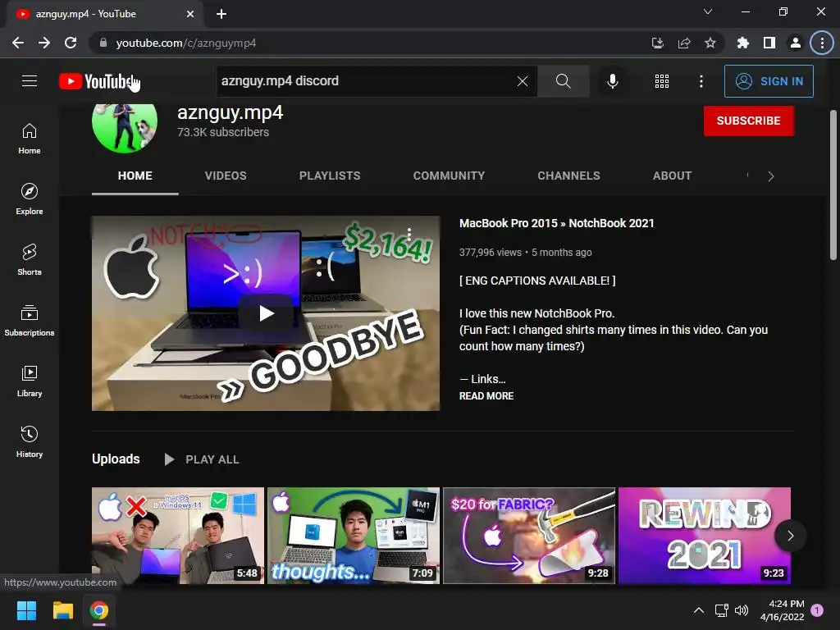Viewport: 840px width, 630px height.
Task: Open the REWIND 2021 video thumbnail
Action: [x=705, y=535]
